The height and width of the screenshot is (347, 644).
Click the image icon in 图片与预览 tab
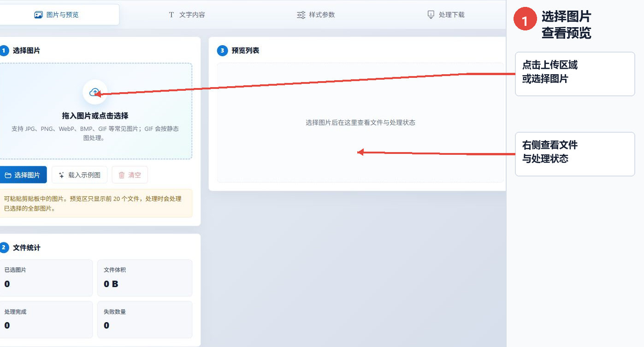pos(38,15)
